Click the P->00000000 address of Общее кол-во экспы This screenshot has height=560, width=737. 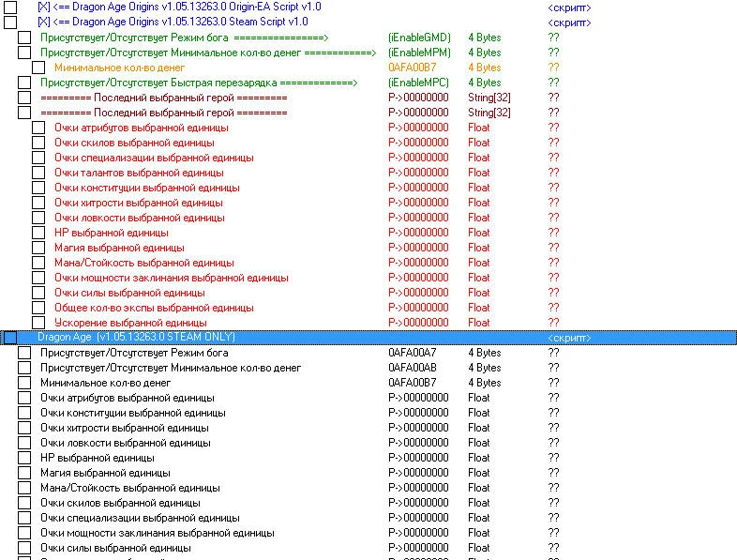click(x=418, y=308)
